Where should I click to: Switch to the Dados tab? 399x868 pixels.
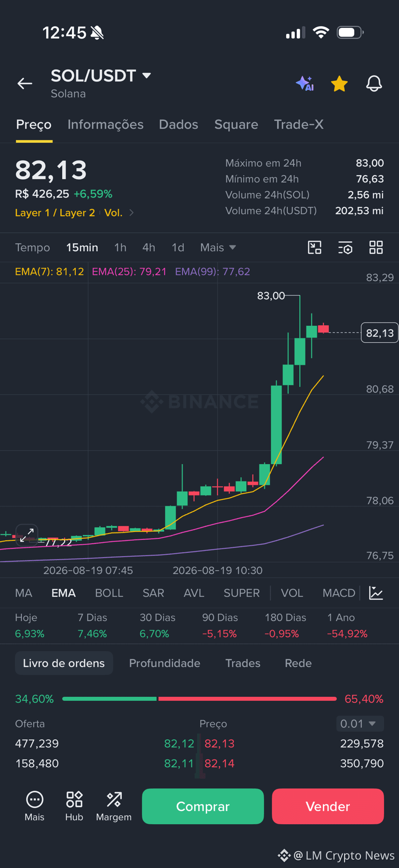tap(178, 124)
